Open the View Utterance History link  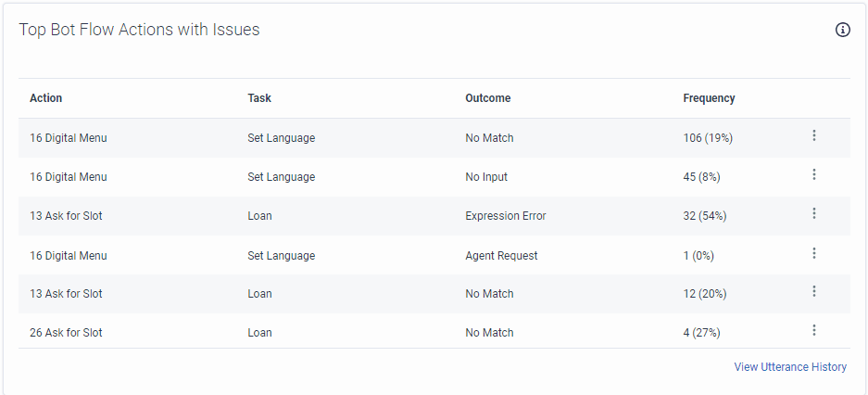pos(790,367)
